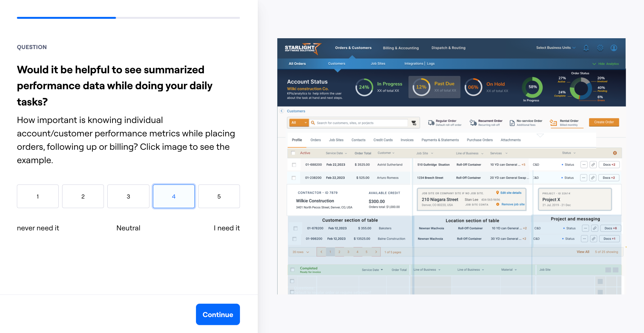The height and width of the screenshot is (333, 644).
Task: Switch to the Billing & Accounting menu
Action: [401, 48]
